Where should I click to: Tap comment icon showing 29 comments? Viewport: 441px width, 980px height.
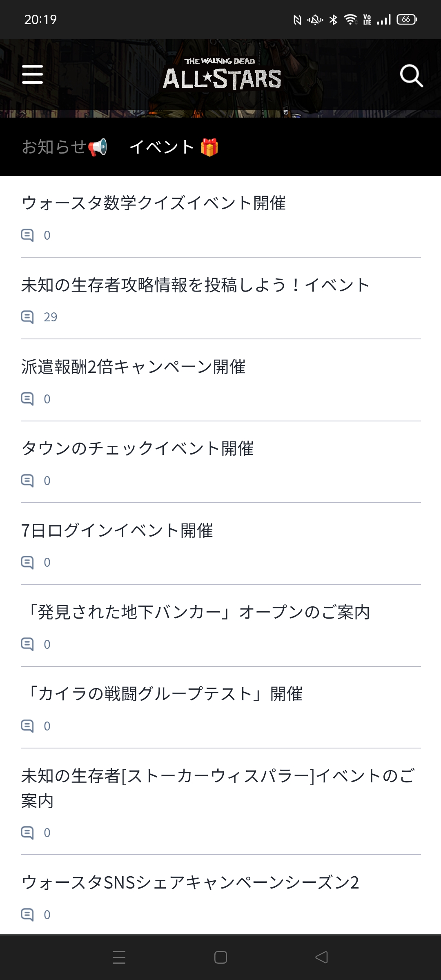[27, 317]
